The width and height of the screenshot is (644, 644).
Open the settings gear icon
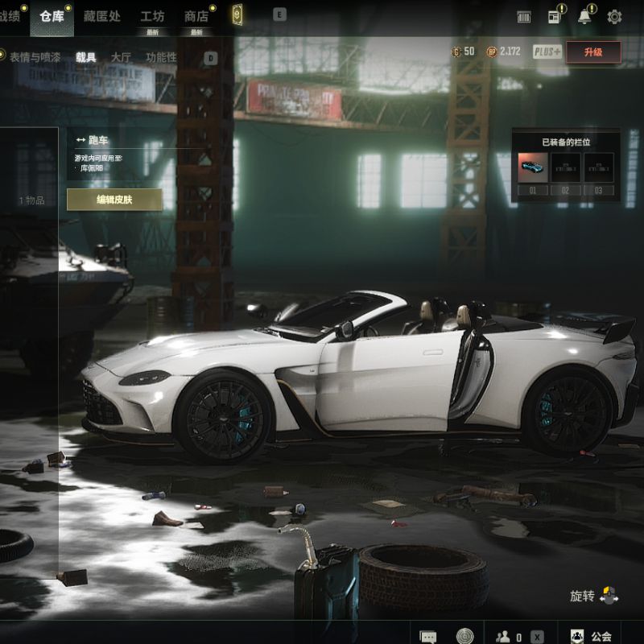(x=614, y=17)
